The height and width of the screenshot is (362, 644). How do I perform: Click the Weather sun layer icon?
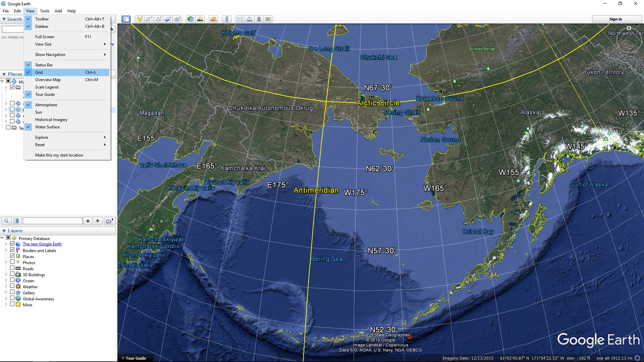point(18,287)
